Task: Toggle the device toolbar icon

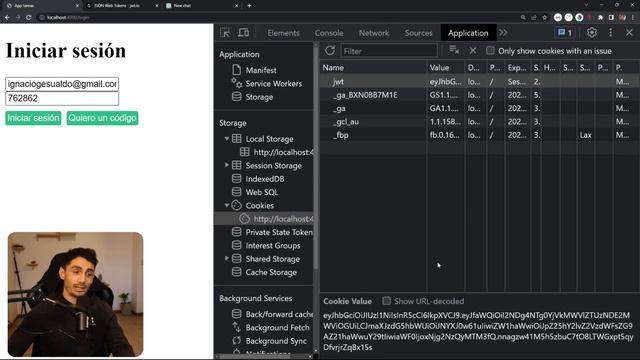Action: 244,33
